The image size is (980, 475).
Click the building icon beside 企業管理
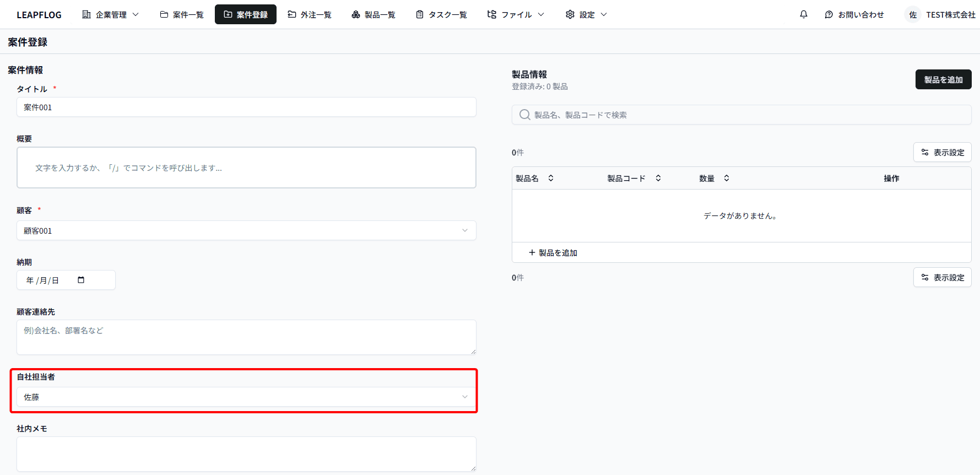pyautogui.click(x=86, y=14)
